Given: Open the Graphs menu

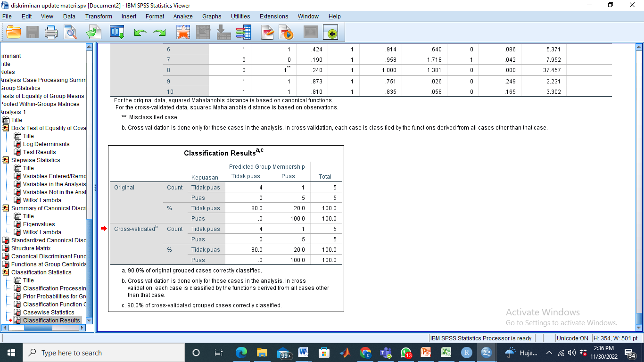Looking at the screenshot, I should pyautogui.click(x=211, y=16).
